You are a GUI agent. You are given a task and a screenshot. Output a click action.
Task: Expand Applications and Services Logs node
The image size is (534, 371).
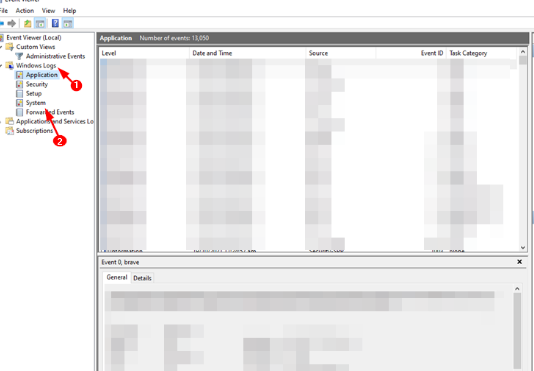coord(1,121)
